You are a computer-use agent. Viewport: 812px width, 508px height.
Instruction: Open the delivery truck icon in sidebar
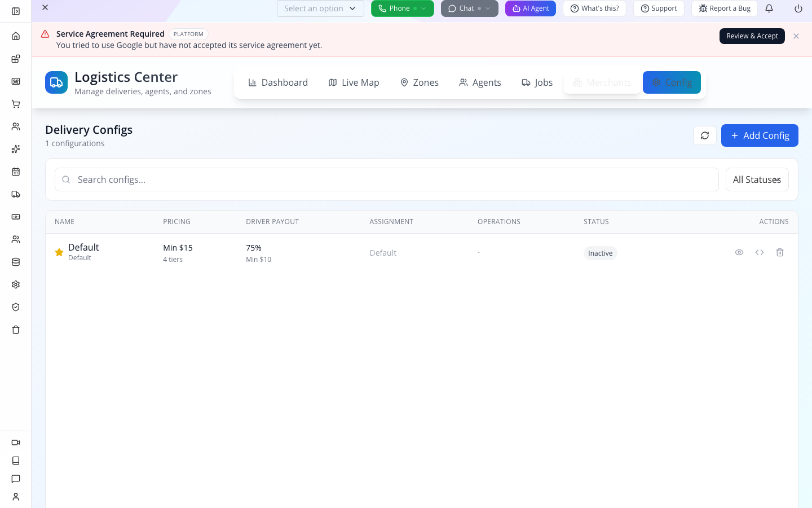pyautogui.click(x=16, y=194)
